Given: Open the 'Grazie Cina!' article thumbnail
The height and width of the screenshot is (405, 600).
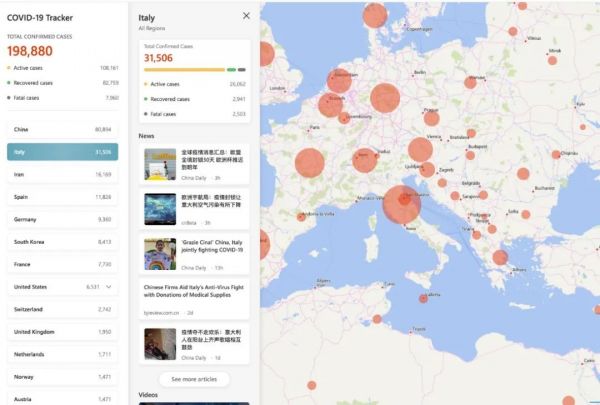Looking at the screenshot, I should [x=160, y=254].
